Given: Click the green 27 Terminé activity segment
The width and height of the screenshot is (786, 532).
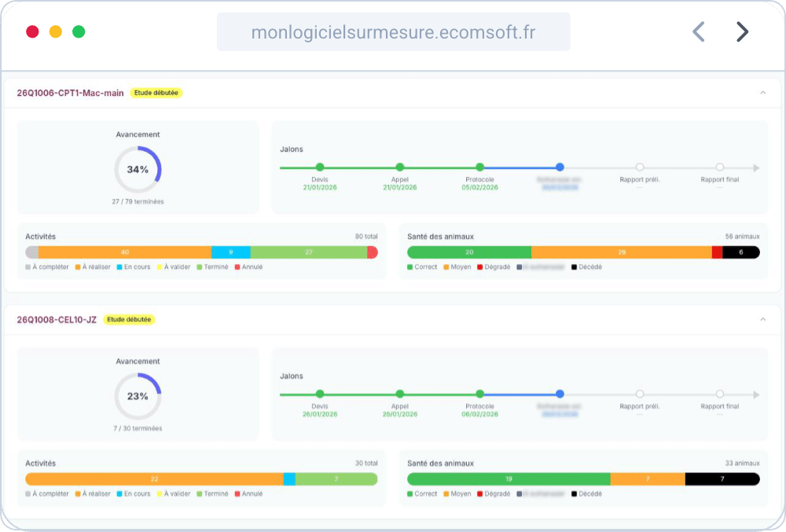Looking at the screenshot, I should click(x=308, y=252).
